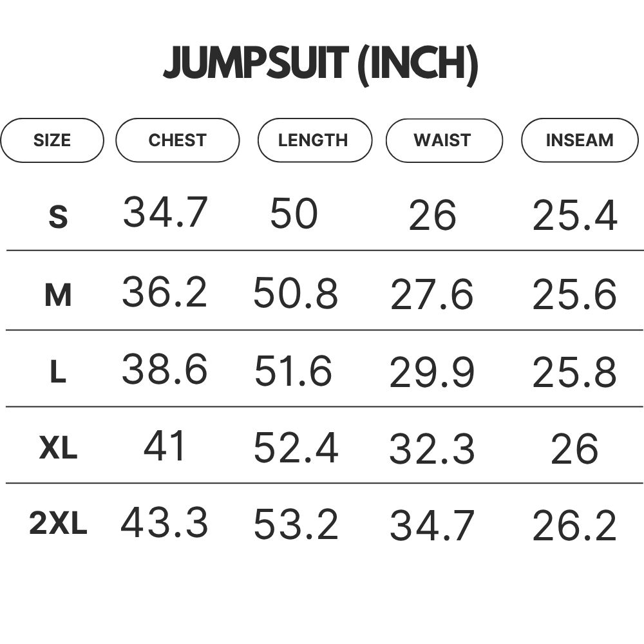Click inseam value 26.2 for 2XL
The height and width of the screenshot is (644, 644).
pyautogui.click(x=574, y=524)
